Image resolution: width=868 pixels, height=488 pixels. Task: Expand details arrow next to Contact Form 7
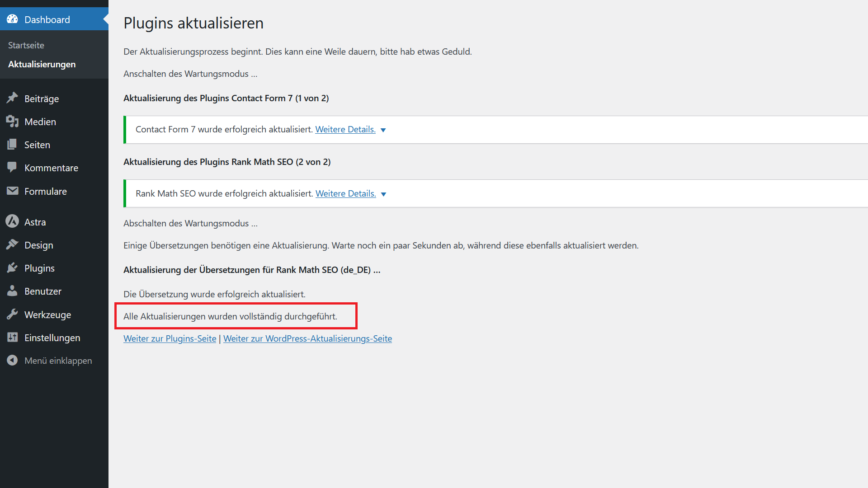[x=383, y=130]
